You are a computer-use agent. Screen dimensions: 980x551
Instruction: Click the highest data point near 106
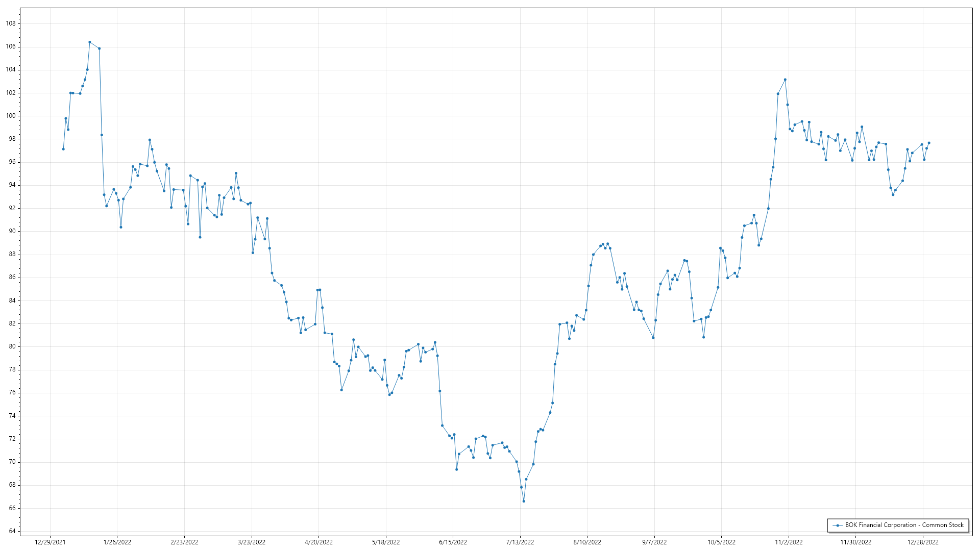pyautogui.click(x=90, y=42)
